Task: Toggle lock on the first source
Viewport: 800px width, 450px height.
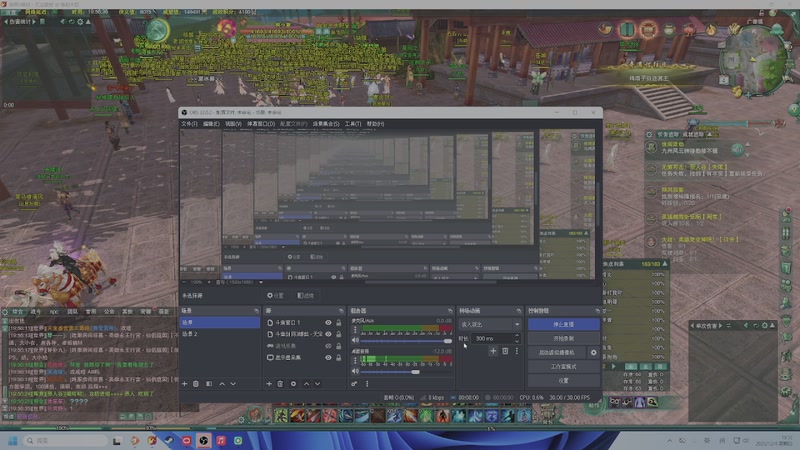Action: click(x=338, y=322)
